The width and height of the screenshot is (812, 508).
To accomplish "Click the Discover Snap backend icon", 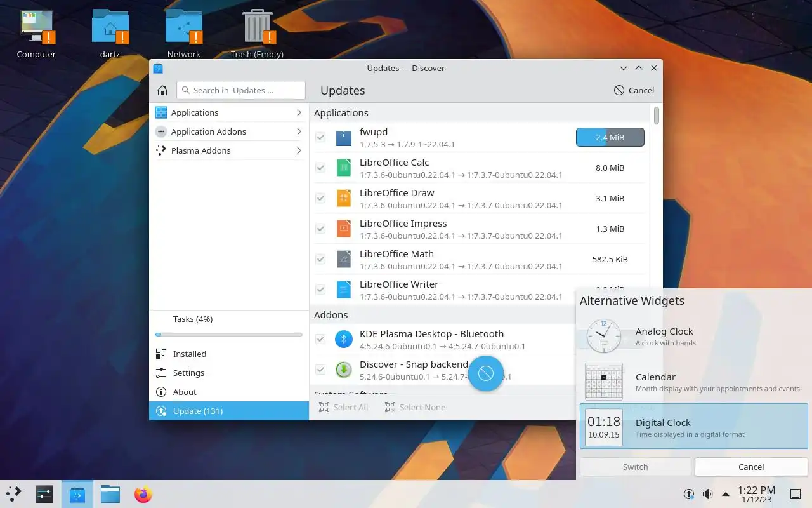I will click(x=344, y=370).
